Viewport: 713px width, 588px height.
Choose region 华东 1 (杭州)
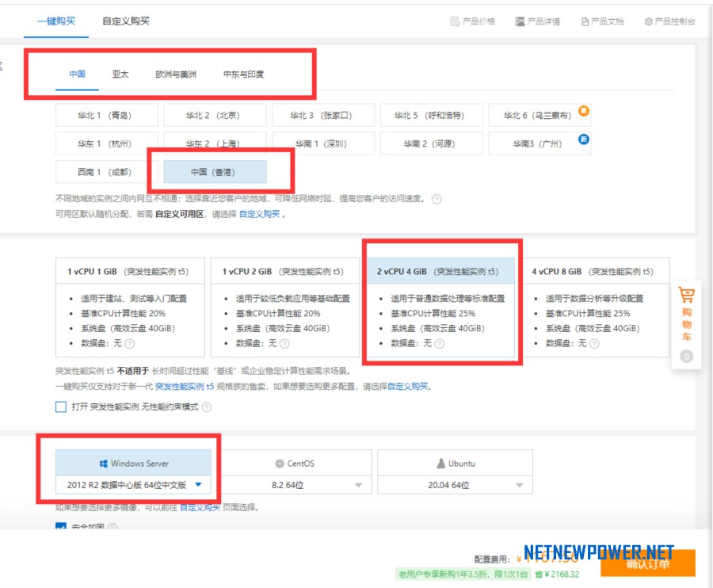(x=107, y=143)
